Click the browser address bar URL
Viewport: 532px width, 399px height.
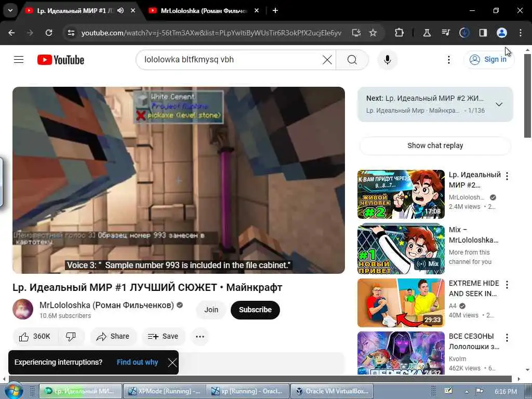[211, 33]
